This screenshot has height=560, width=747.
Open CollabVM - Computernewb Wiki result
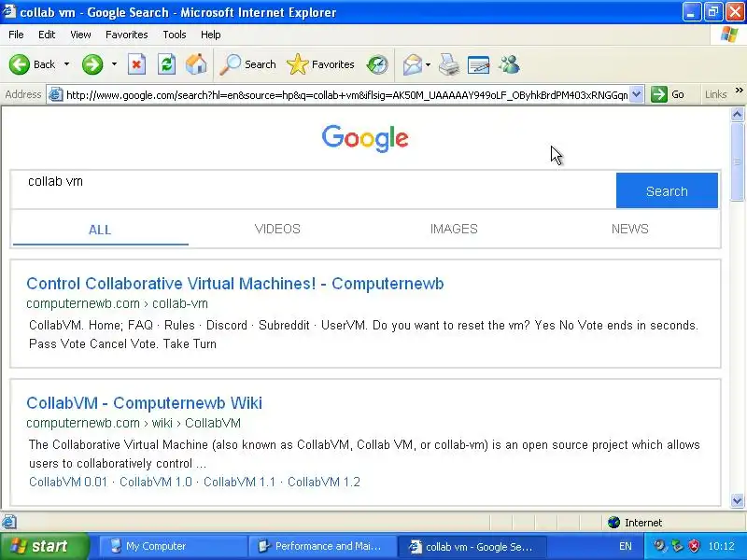click(x=145, y=403)
